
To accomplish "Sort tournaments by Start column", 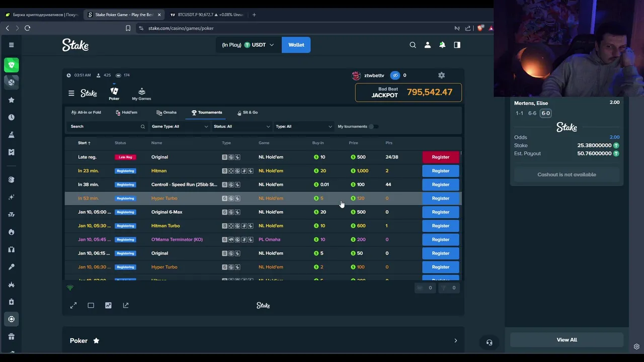I will coord(85,143).
